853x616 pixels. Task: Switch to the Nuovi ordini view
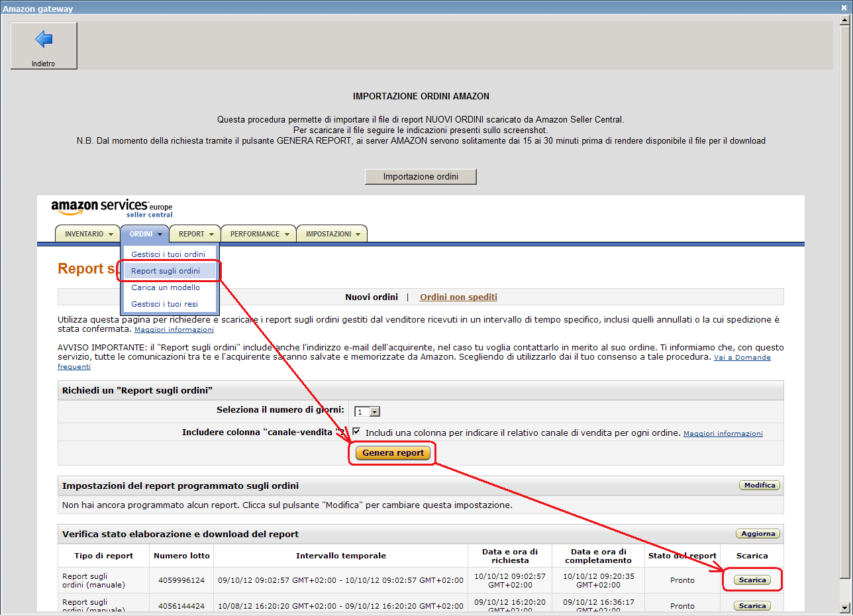pos(372,297)
